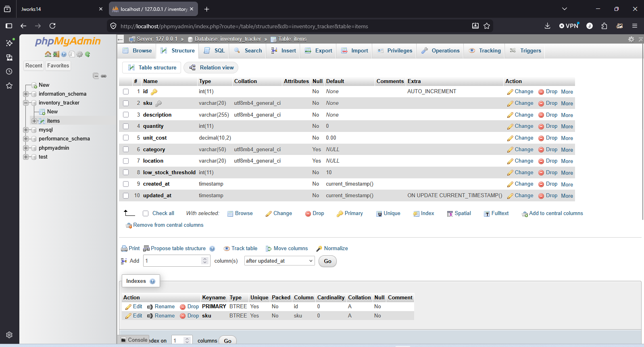Go to phpMyAdmin home via house icon

pyautogui.click(x=48, y=54)
